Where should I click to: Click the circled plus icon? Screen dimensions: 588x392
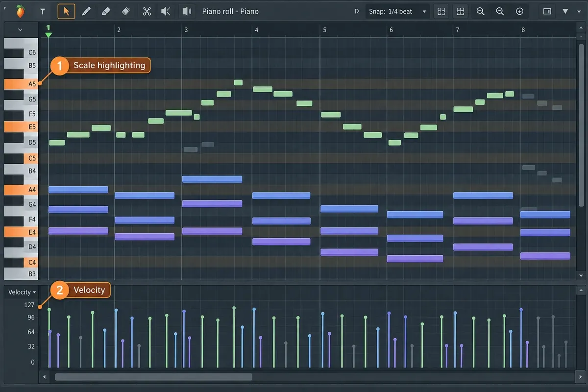(519, 11)
